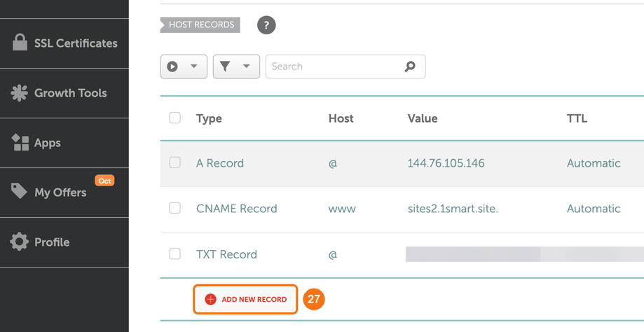The height and width of the screenshot is (332, 644).
Task: Check the A Record row checkbox
Action: coord(175,162)
